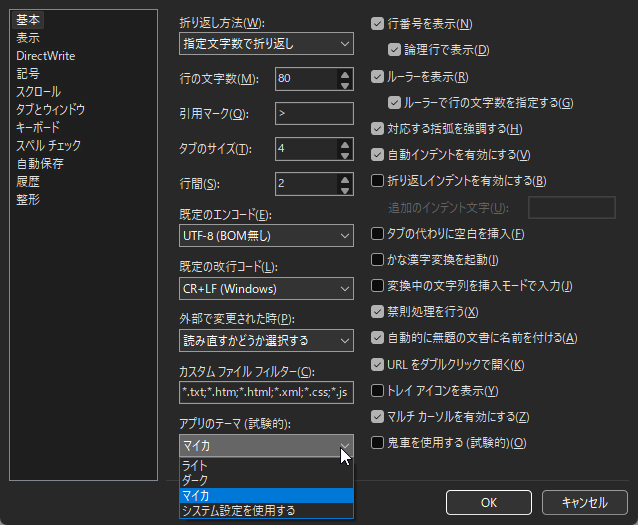Open the 既定のエンコード dropdown

[x=266, y=236]
